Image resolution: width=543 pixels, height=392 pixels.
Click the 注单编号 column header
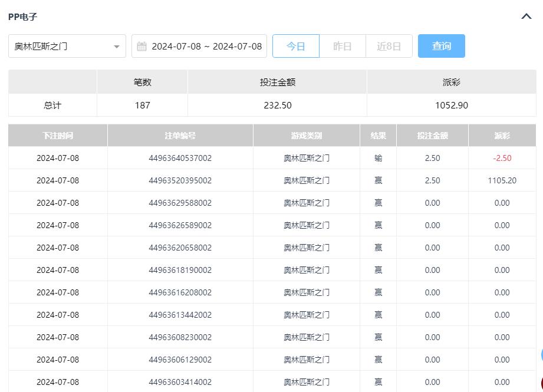click(x=180, y=136)
